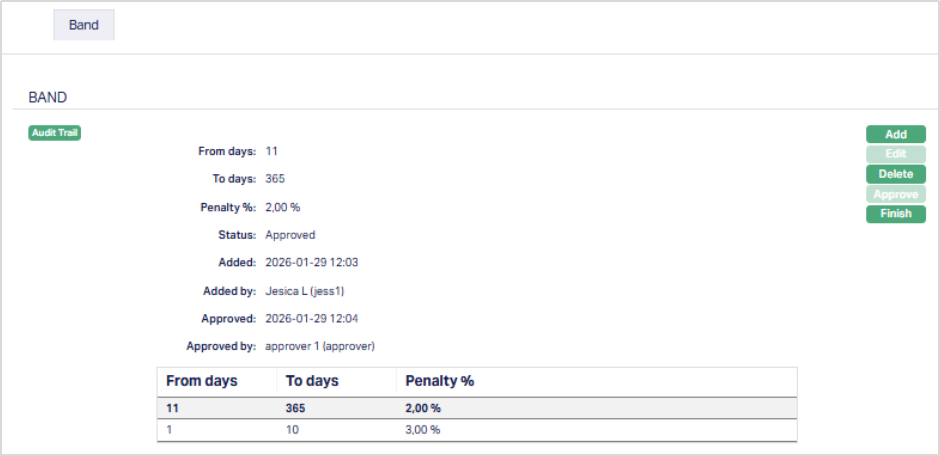Select the bold 365 cell in the table
Image resolution: width=940 pixels, height=456 pixels.
click(x=295, y=408)
